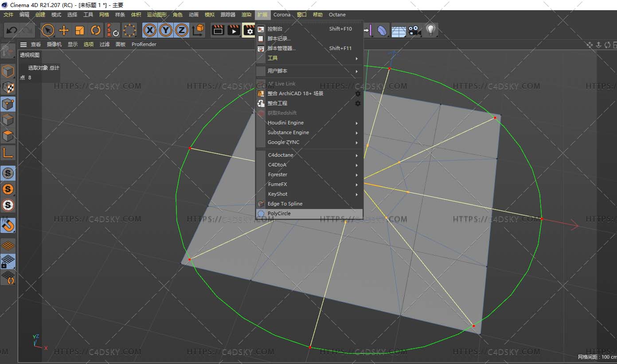Click the Undo arrow icon
Image resolution: width=617 pixels, height=364 pixels.
click(12, 30)
